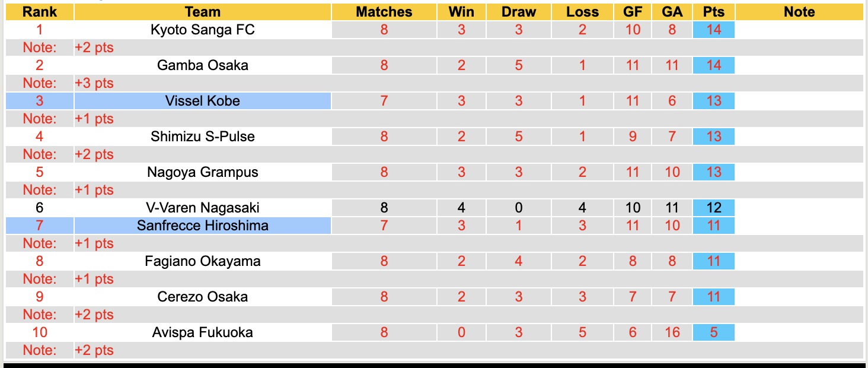Click Cerezo Osaka team name
The image size is (868, 368).
[202, 297]
